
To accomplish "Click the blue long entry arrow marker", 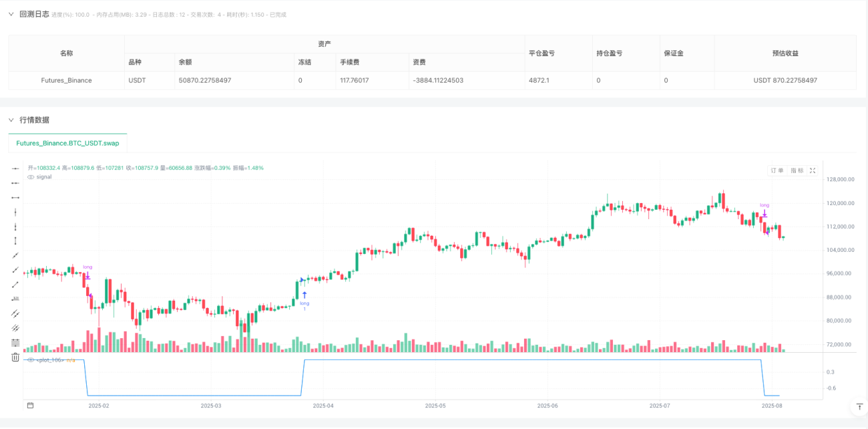I will tap(304, 294).
